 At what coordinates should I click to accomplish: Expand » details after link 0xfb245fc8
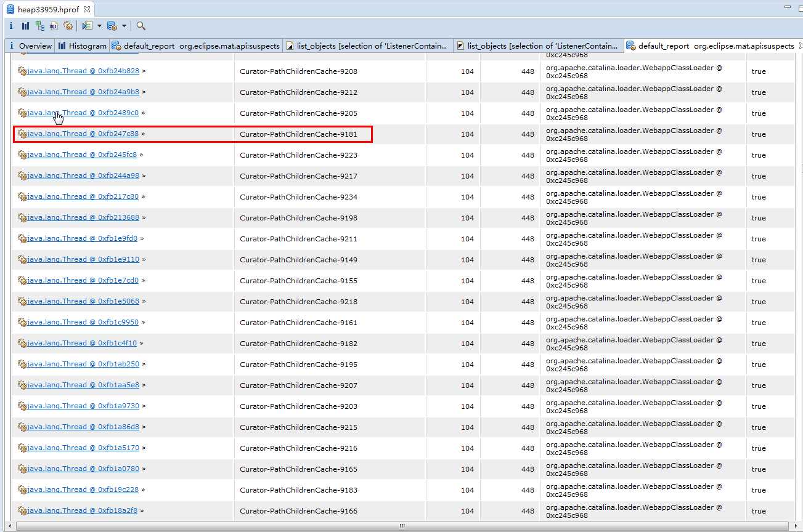[x=142, y=155]
